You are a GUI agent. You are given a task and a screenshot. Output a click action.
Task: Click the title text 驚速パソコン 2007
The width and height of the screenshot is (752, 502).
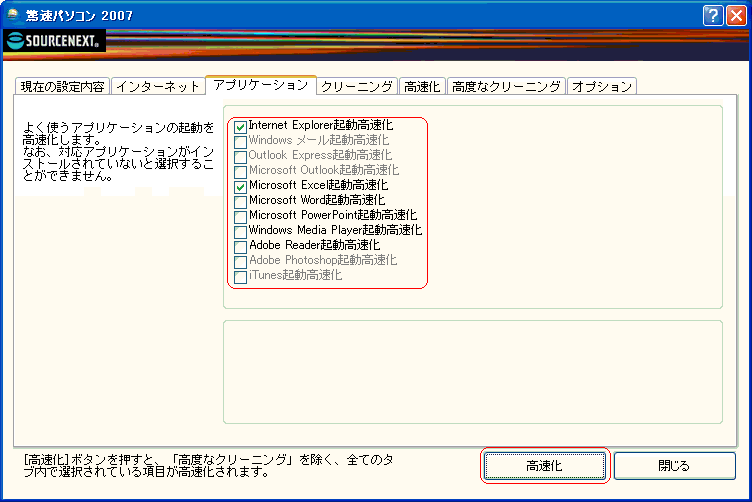tap(79, 15)
